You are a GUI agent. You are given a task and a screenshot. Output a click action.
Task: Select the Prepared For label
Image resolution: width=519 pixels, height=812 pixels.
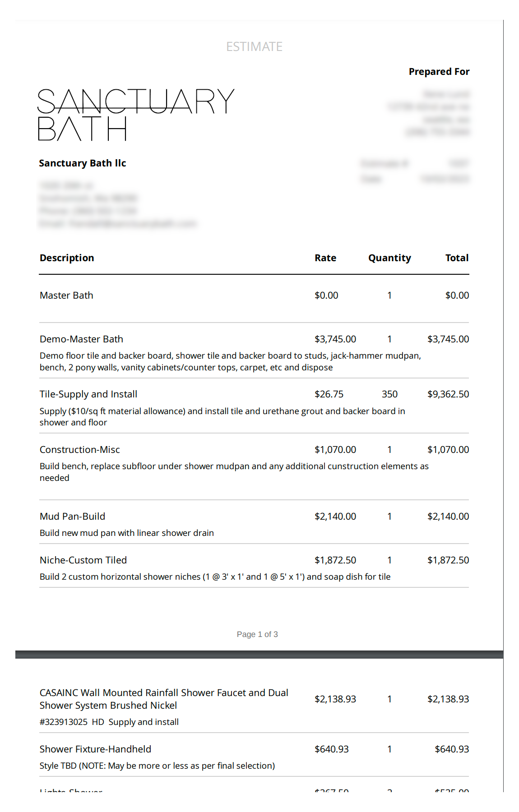click(x=439, y=72)
